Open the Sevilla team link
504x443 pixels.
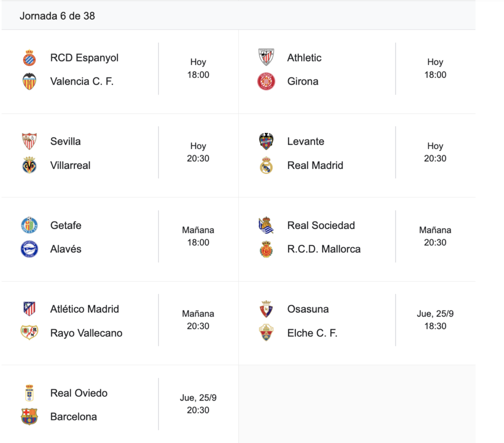65,141
